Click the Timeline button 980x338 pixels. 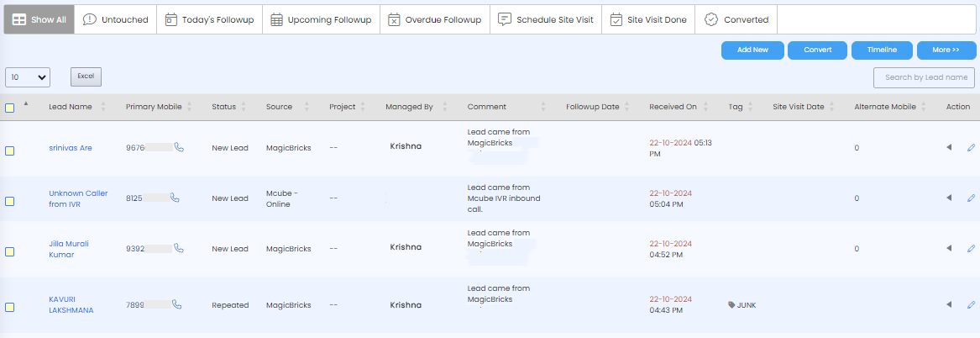pos(882,50)
